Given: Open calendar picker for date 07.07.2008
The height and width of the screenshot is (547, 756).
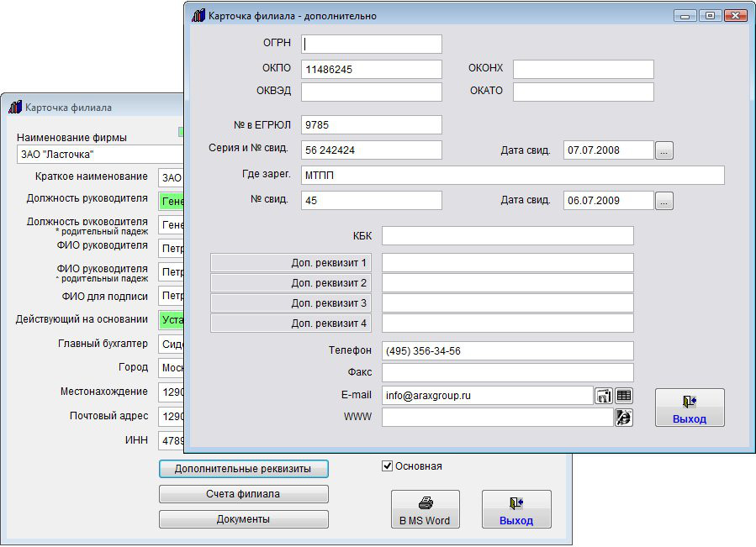Looking at the screenshot, I should tap(663, 150).
